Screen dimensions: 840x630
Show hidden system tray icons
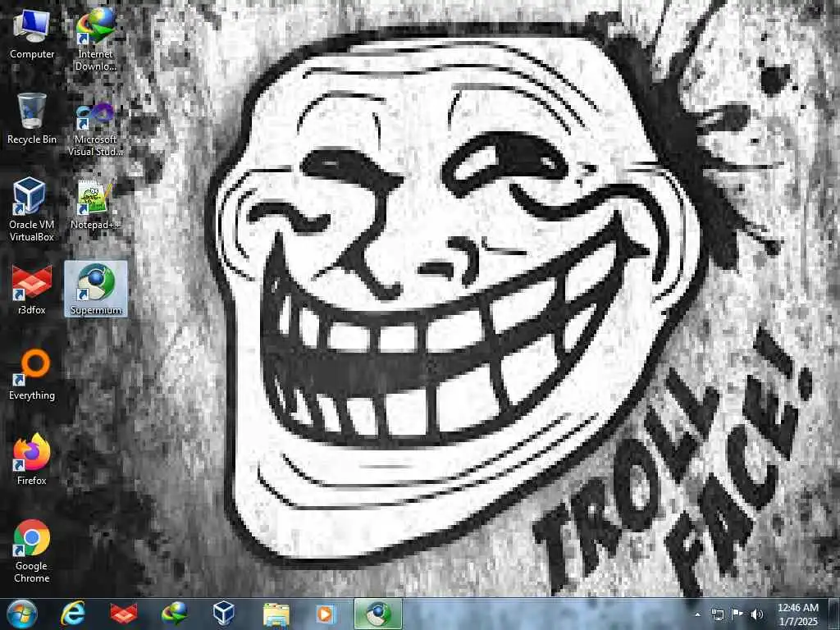click(697, 614)
